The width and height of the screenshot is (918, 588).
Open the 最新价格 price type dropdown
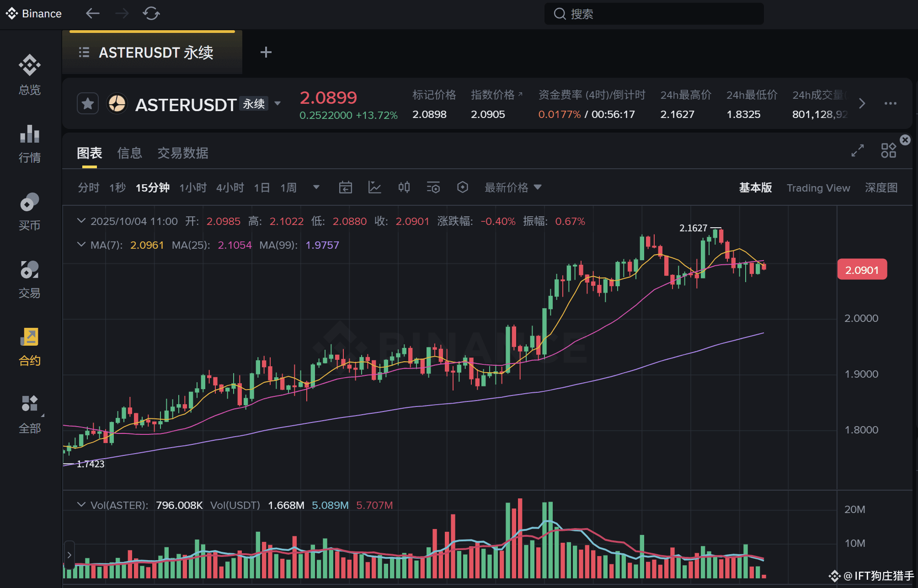point(512,187)
